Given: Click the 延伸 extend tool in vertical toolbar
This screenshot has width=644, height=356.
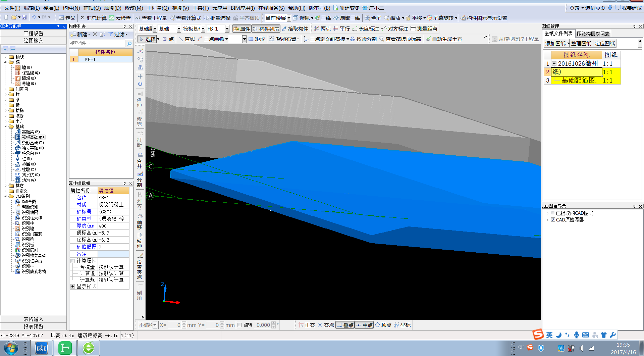Looking at the screenshot, I should 140,99.
